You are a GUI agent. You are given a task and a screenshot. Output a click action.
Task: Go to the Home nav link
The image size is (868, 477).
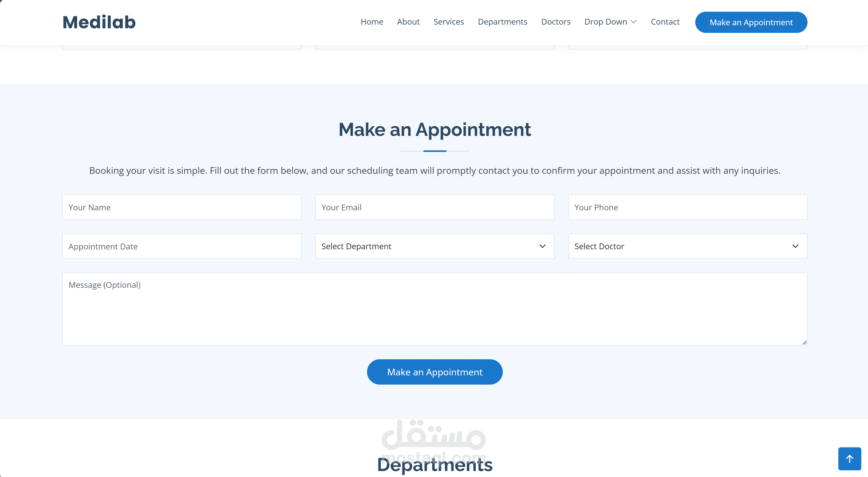click(x=372, y=22)
